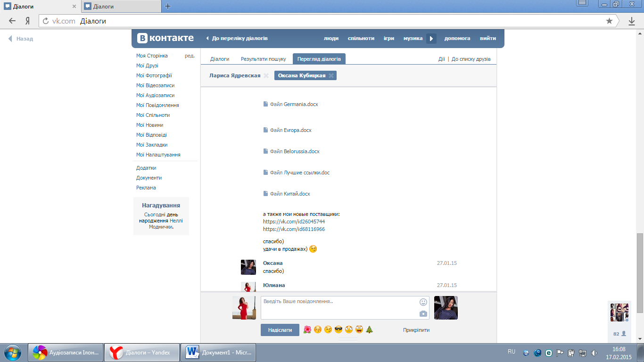The height and width of the screenshot is (362, 644).
Task: Click the page reload icon
Action: click(x=46, y=21)
